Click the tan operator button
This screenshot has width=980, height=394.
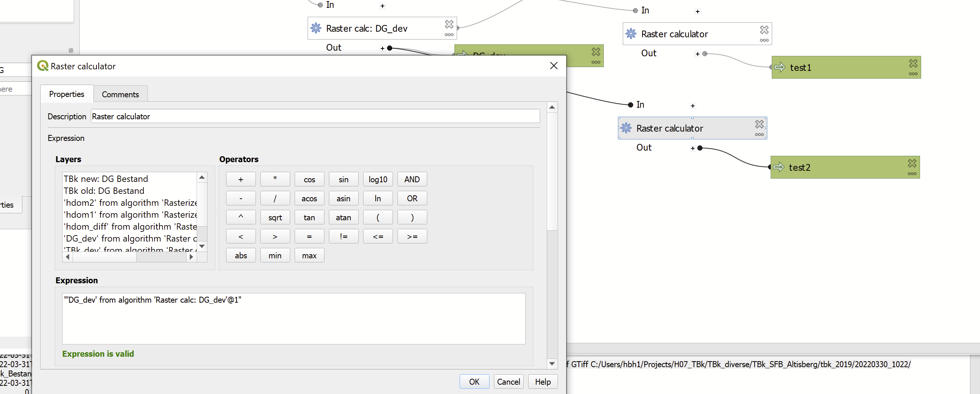coord(309,217)
